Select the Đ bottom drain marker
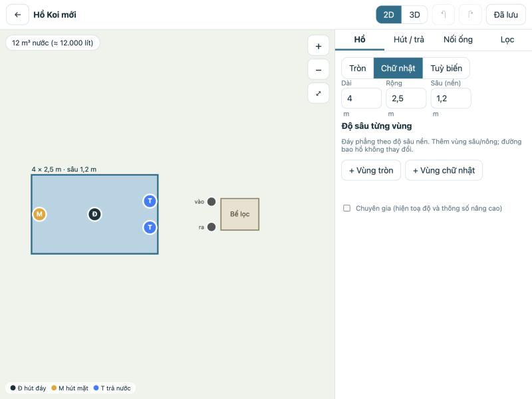Image resolution: width=532 pixels, height=399 pixels. coord(94,214)
